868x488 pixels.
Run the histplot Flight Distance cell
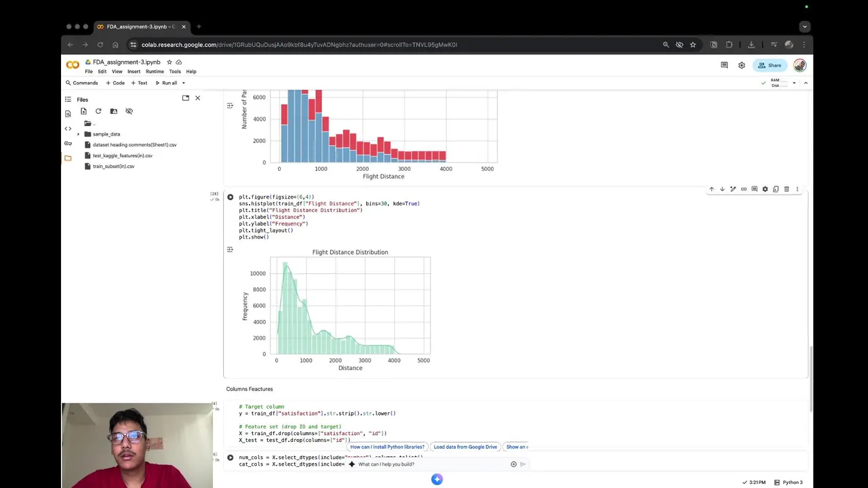[x=230, y=197]
